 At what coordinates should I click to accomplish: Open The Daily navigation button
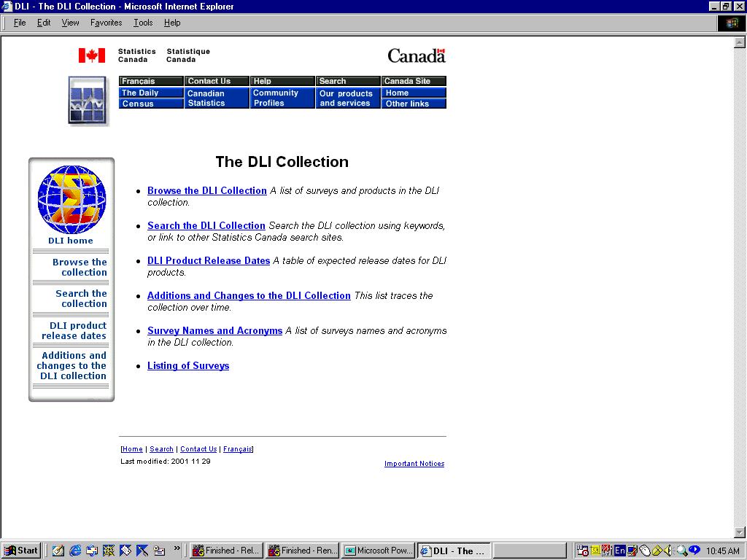[151, 93]
